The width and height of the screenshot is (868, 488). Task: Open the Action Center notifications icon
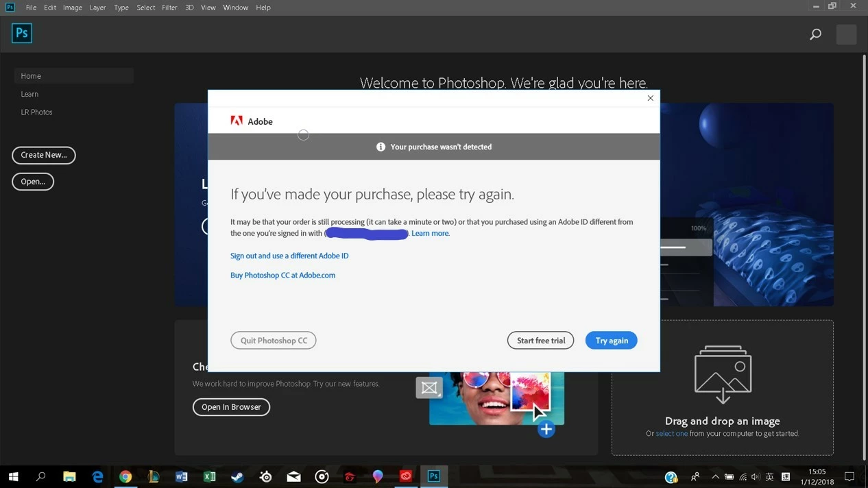pos(849,477)
